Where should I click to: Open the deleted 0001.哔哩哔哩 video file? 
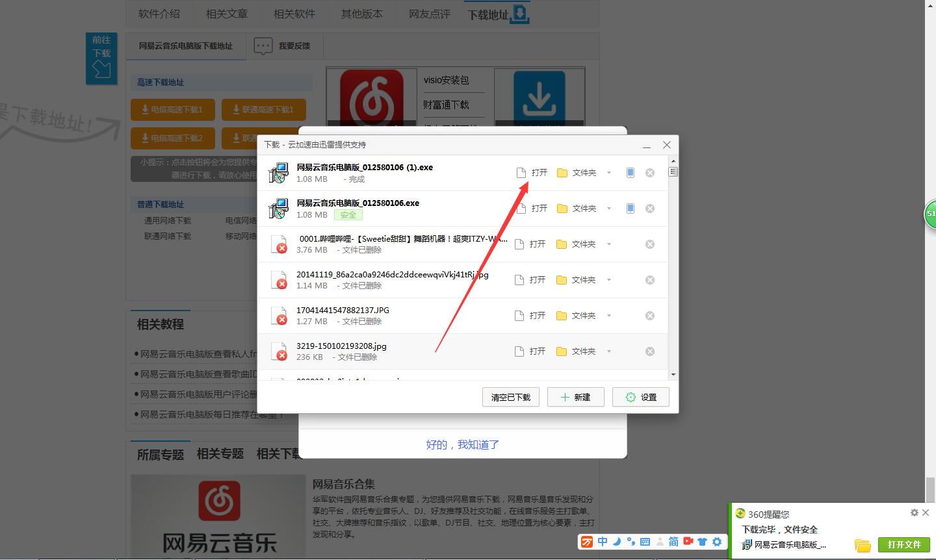pos(530,244)
